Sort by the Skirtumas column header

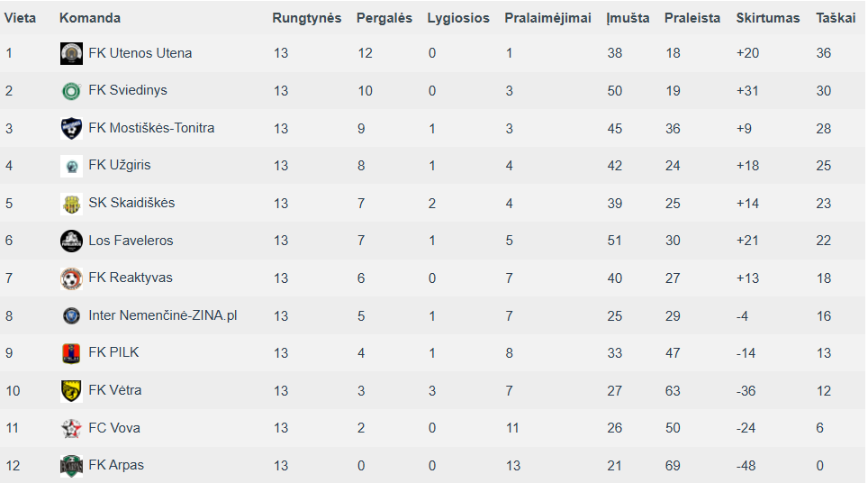point(768,18)
